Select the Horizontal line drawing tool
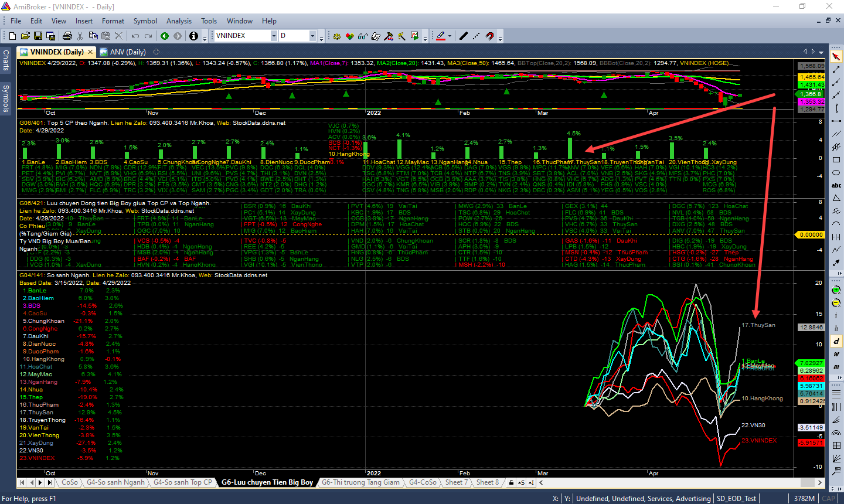The image size is (844, 504). click(x=836, y=121)
